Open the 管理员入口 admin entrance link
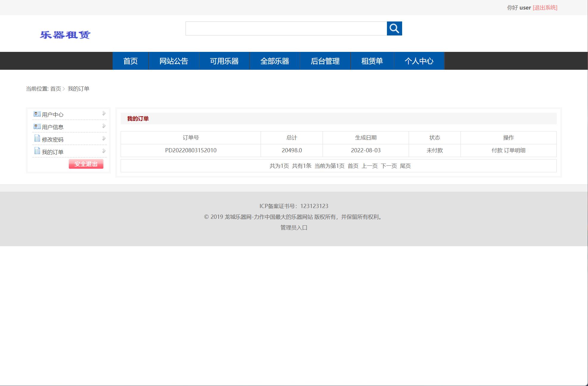 tap(294, 227)
